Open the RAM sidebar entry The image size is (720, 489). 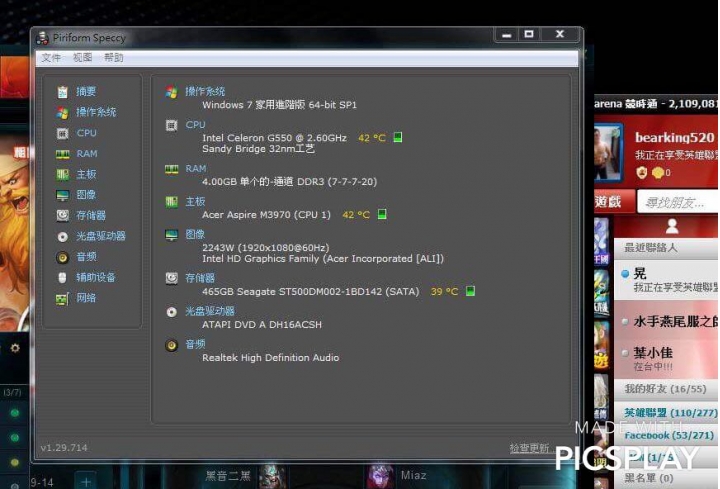tap(87, 153)
